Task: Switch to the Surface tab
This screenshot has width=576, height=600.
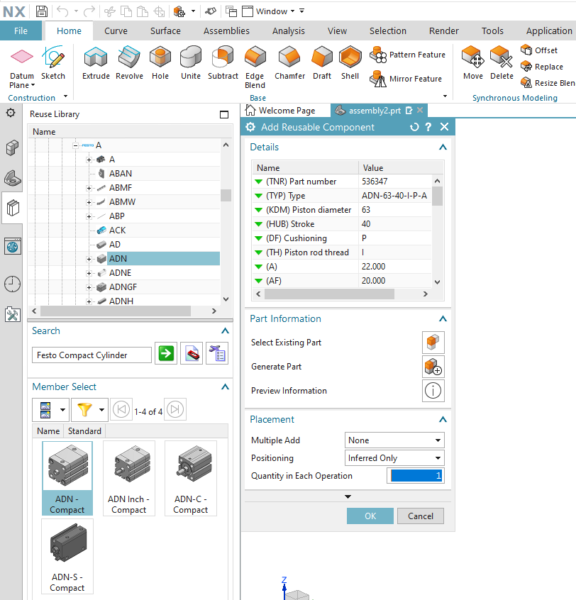Action: (165, 31)
